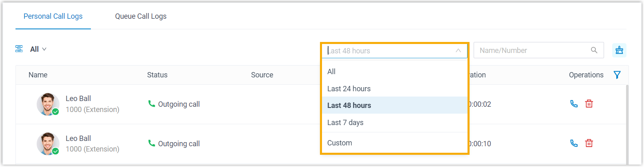644x167 pixels.
Task: Click the delete trash icon in first row
Action: tap(589, 104)
